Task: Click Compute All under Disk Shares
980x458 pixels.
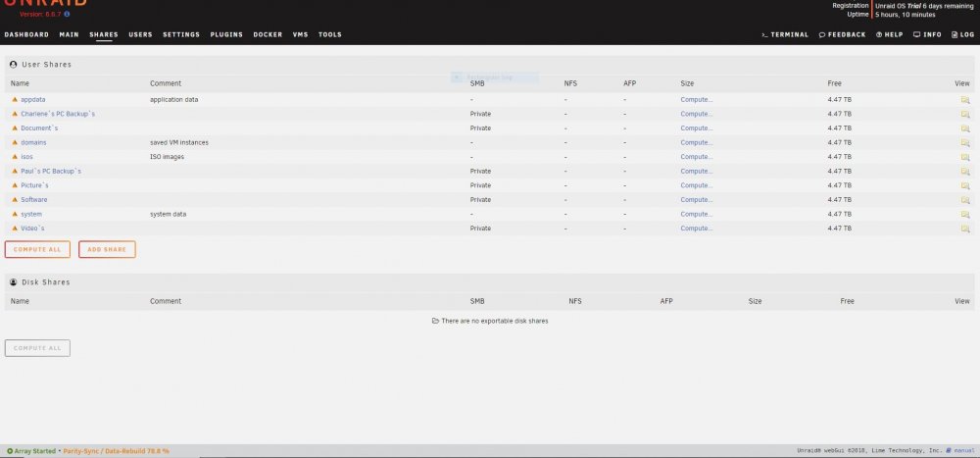Action: point(37,348)
